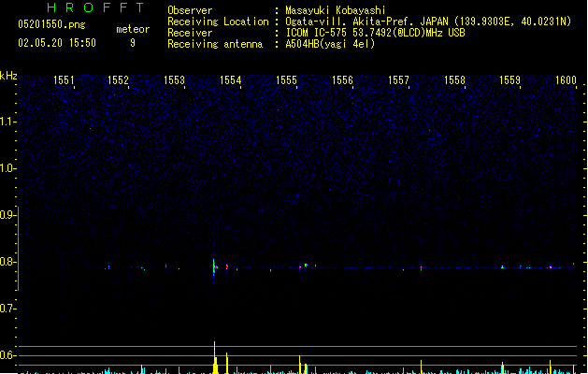
Task: Click the 0.8 kHz axis label
Action: click(7, 262)
